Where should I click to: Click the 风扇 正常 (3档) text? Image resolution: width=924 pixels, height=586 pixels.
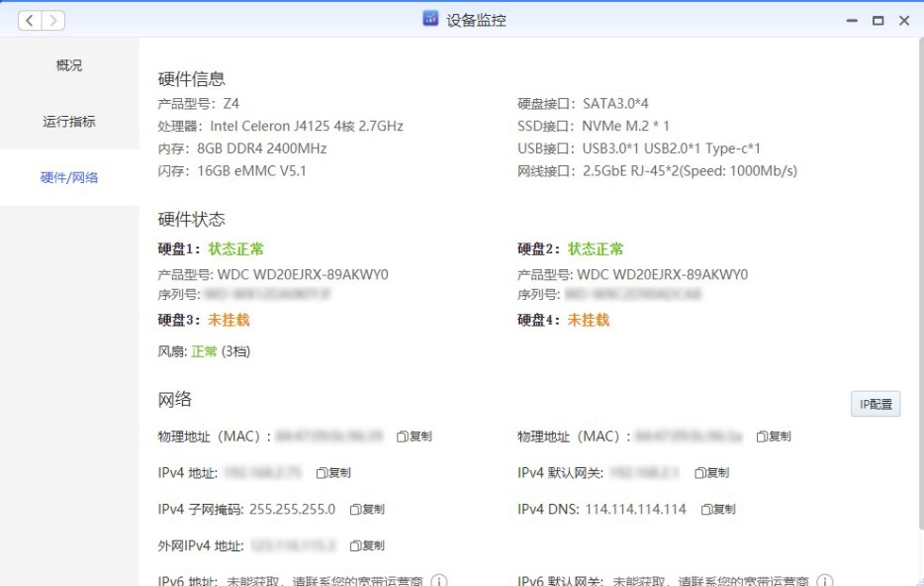[204, 352]
